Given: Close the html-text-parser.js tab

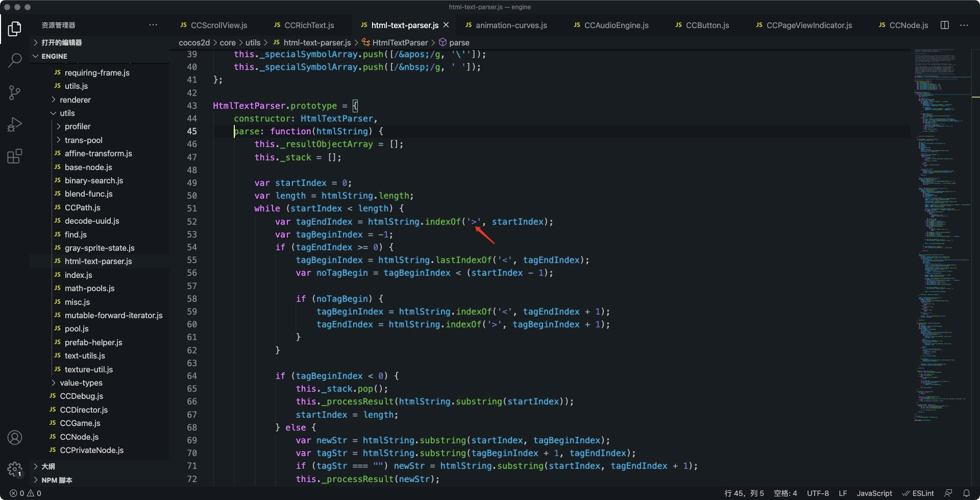Looking at the screenshot, I should click(446, 25).
